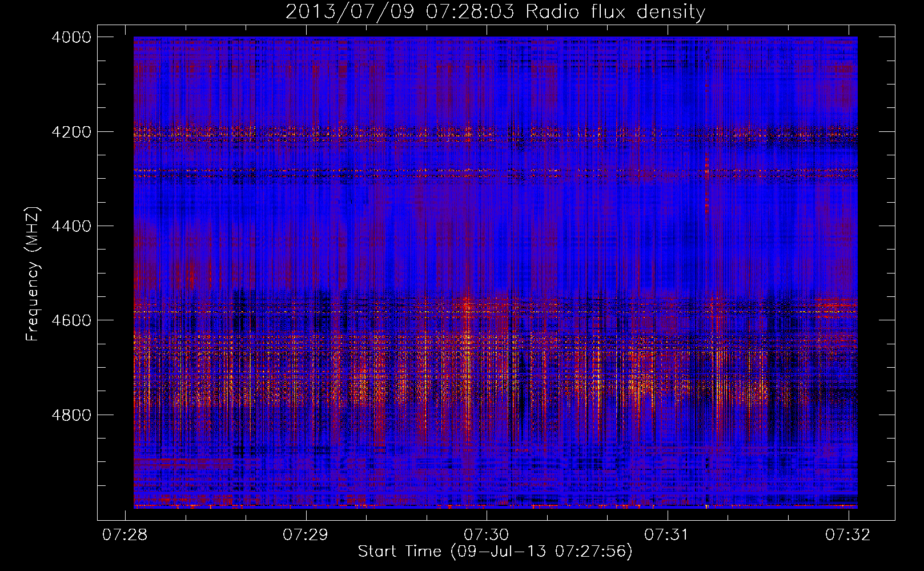Click the 07:31 time tick label
924x571 pixels.
coord(666,534)
